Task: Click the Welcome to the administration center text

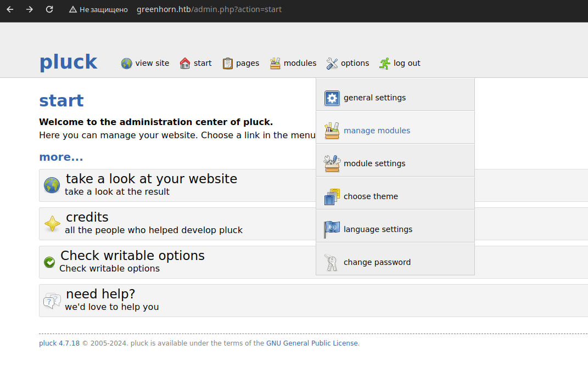Action: coord(156,122)
